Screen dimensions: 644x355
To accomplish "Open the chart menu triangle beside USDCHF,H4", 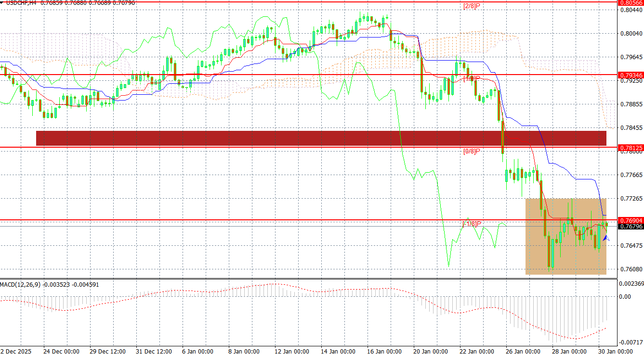I will tap(2, 3).
